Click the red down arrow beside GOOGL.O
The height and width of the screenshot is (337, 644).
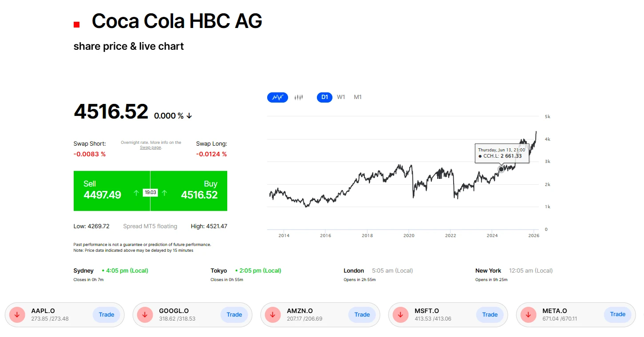(144, 314)
